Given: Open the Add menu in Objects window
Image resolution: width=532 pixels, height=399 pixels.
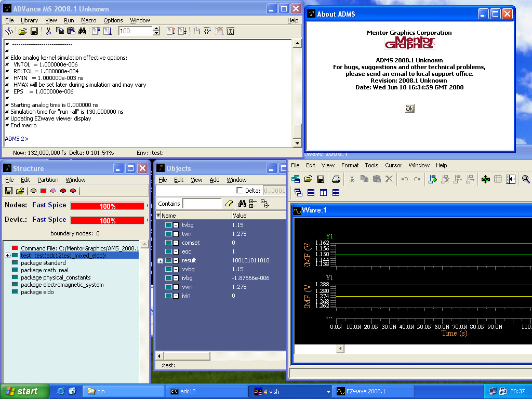Looking at the screenshot, I should coord(215,180).
